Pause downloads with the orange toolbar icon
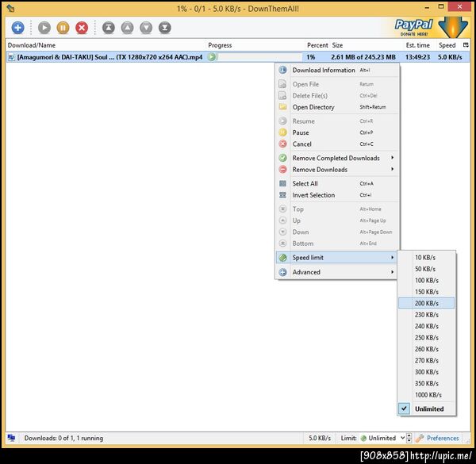This screenshot has width=476, height=464. [63, 28]
